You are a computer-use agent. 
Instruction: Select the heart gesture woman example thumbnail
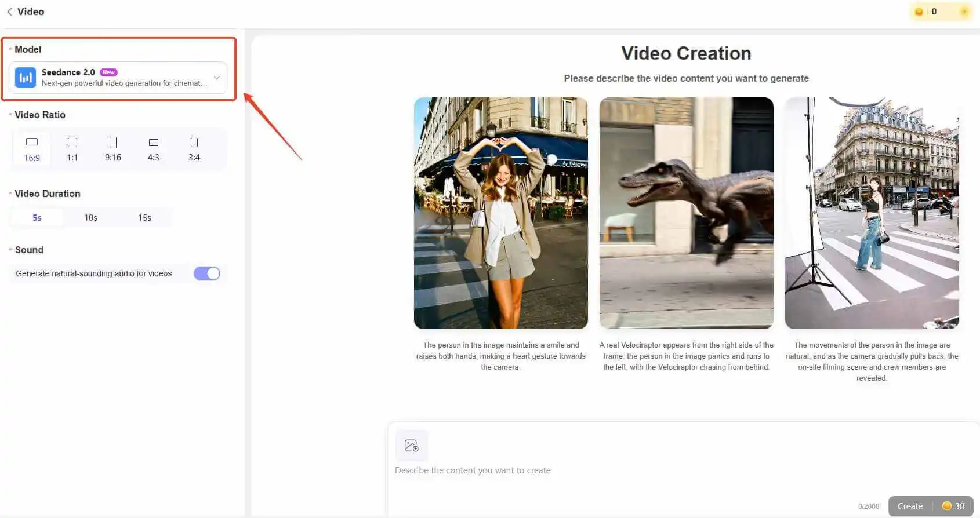point(500,213)
